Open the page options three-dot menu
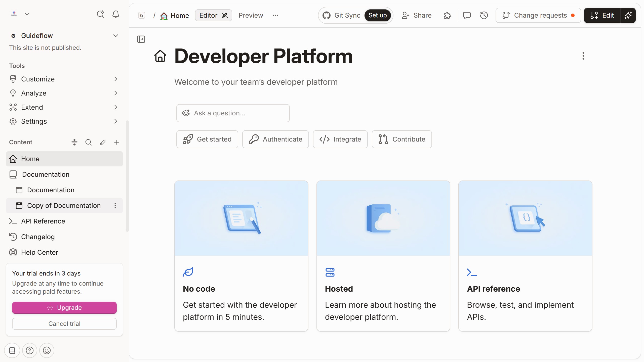 (583, 56)
